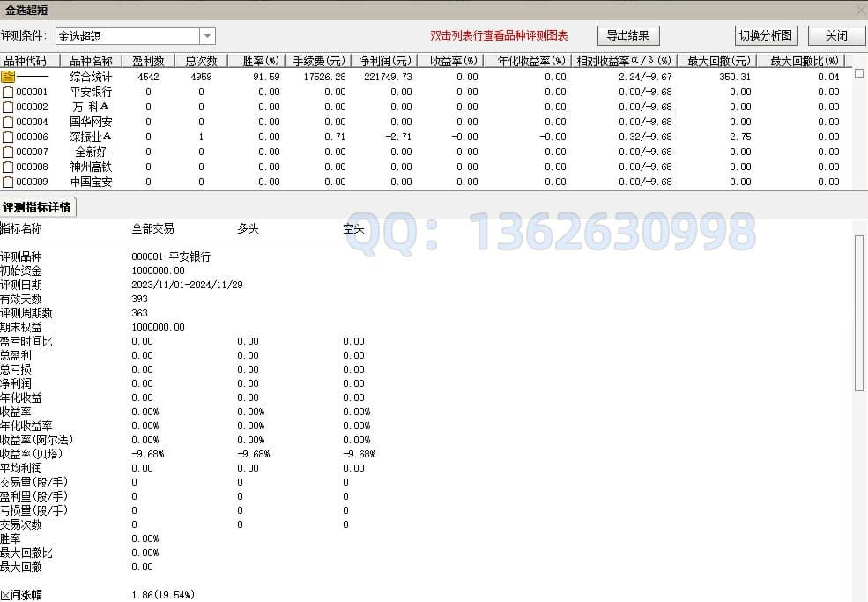
Task: Click the 导出结果 button
Action: (x=628, y=35)
